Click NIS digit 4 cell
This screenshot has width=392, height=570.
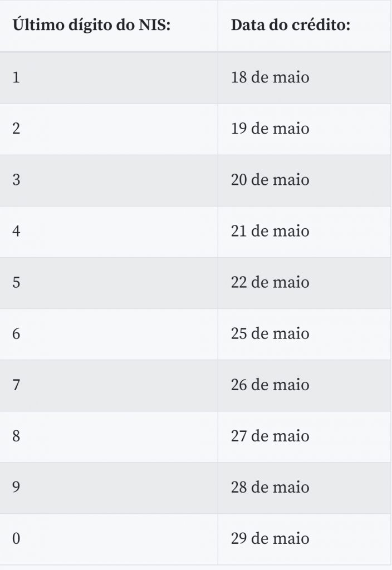[109, 232]
